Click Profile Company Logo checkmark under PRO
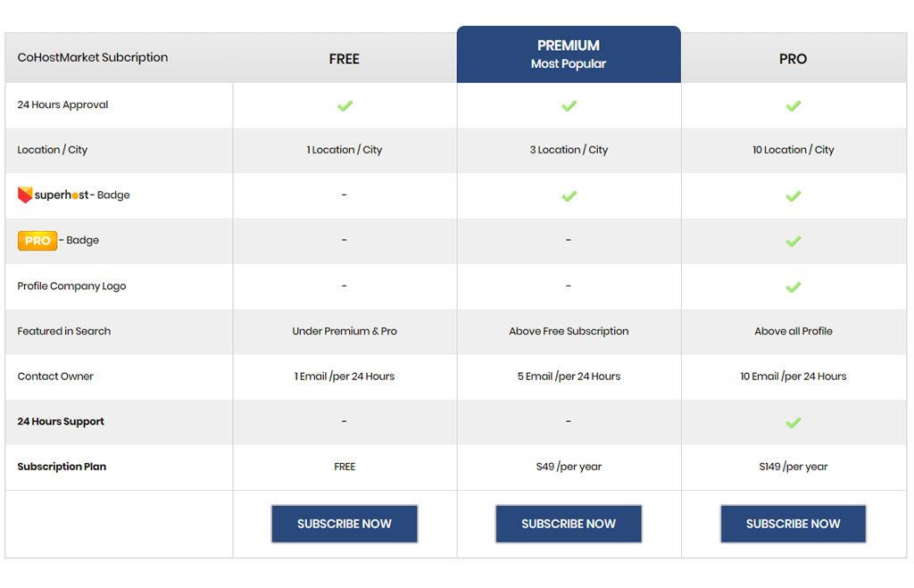The image size is (914, 588). (794, 286)
